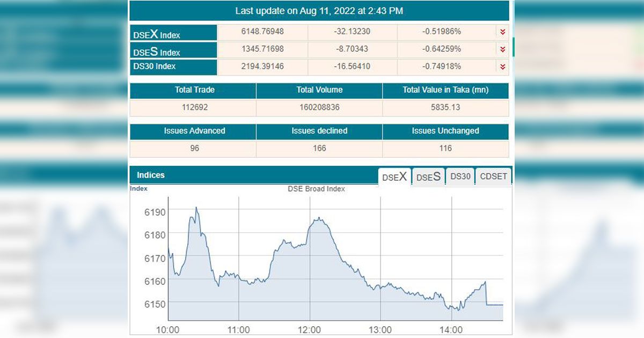
Task: Click the Total Value in Taka header
Action: tap(445, 90)
